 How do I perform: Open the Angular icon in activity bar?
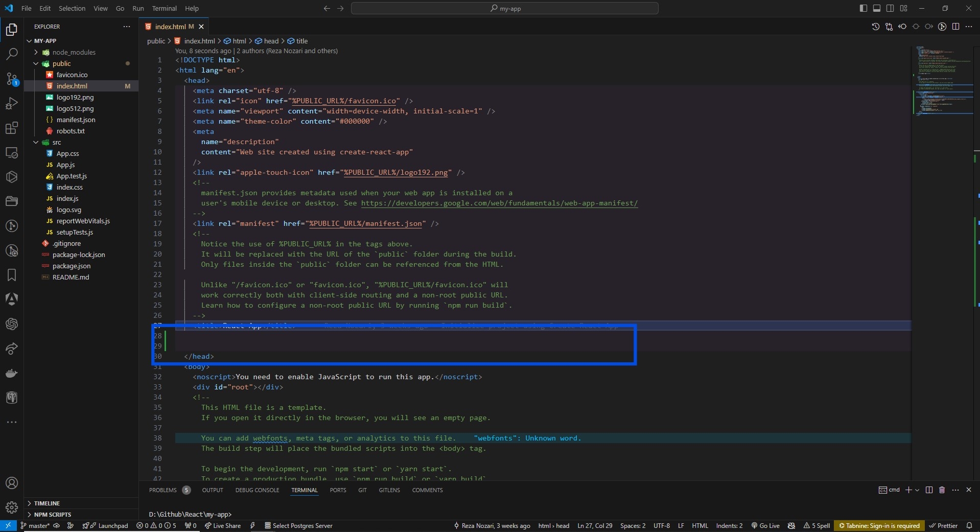[x=12, y=299]
